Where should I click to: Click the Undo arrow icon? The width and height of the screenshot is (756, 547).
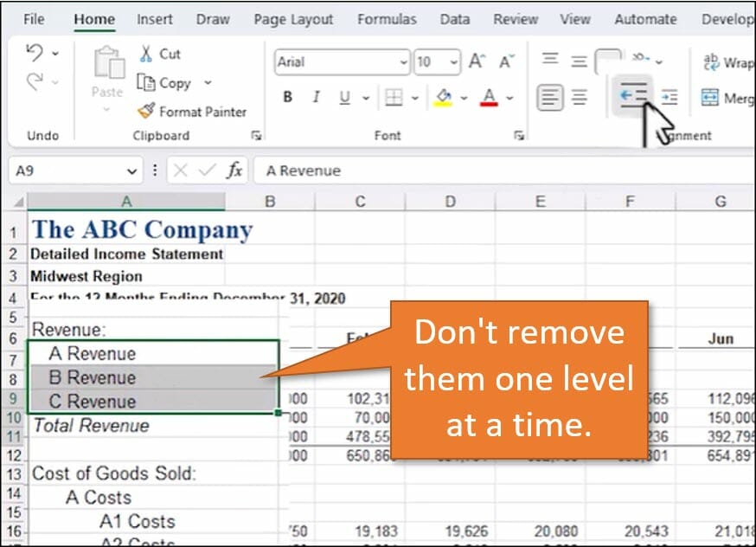coord(35,54)
